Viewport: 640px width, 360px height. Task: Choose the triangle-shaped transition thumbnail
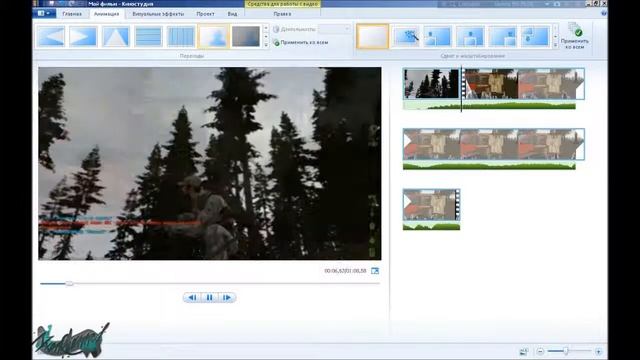tap(116, 36)
